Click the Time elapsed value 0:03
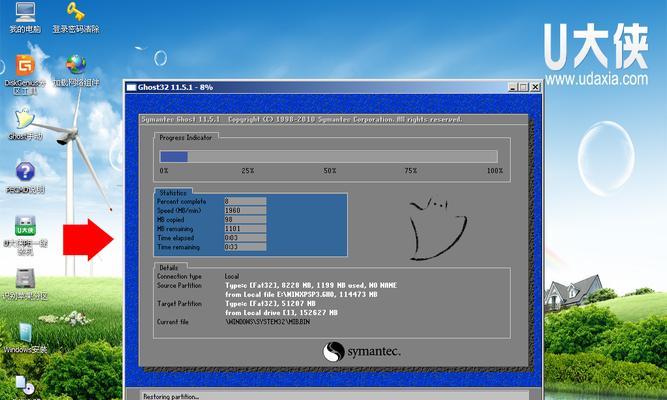This screenshot has height=400, width=667. coord(245,238)
